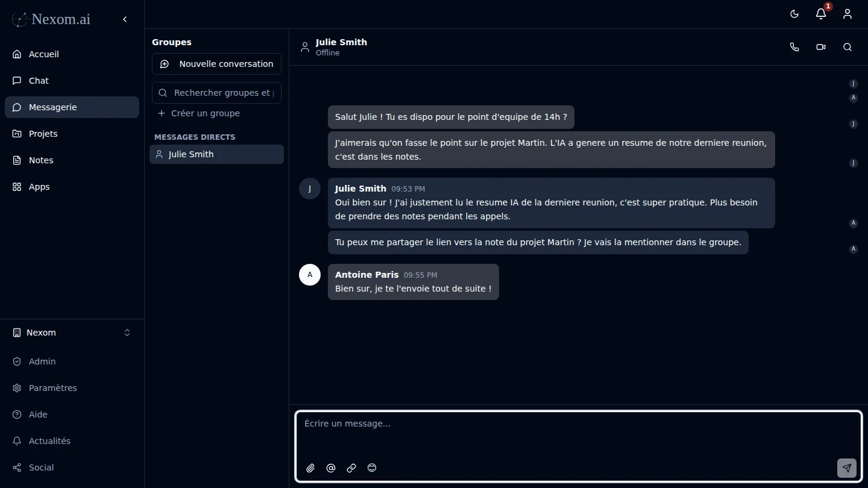
Task: Start a Nouvelle conversation
Action: [216, 63]
